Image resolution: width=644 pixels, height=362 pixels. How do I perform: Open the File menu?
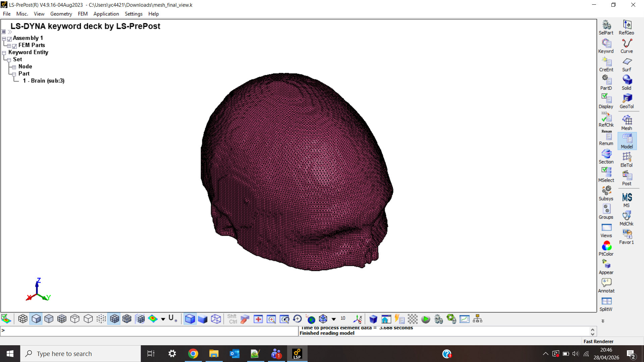(7, 14)
